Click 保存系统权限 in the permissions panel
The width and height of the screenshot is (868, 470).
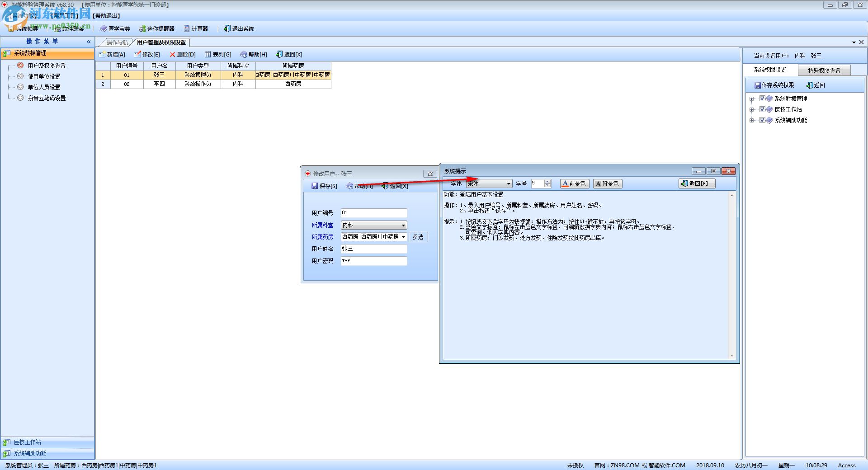pos(774,85)
